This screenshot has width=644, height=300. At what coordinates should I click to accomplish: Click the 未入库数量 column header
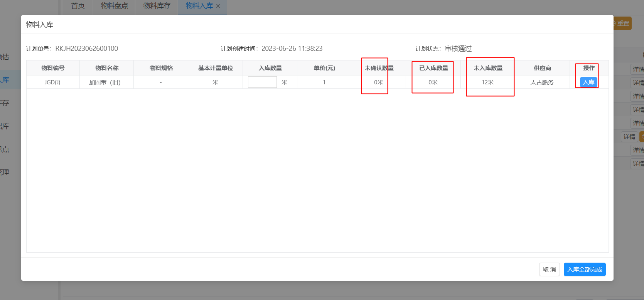488,68
